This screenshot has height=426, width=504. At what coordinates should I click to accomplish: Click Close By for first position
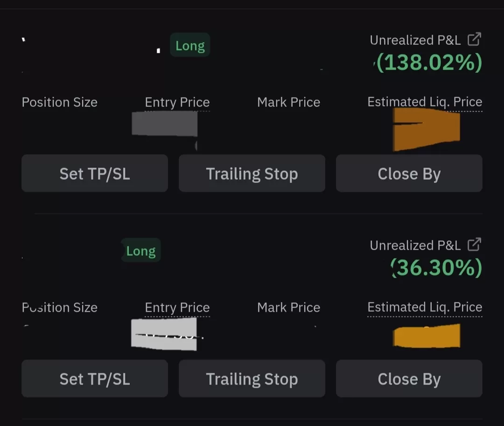coord(409,174)
